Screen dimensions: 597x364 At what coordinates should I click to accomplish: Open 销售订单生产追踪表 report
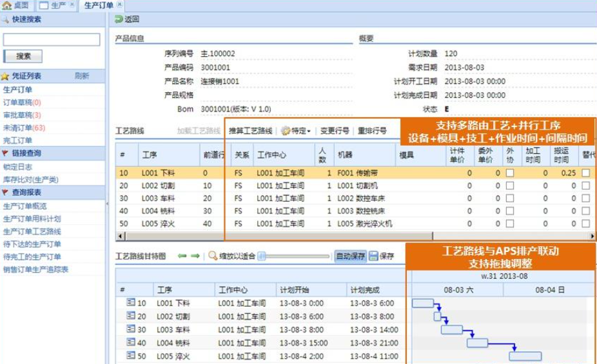click(35, 269)
